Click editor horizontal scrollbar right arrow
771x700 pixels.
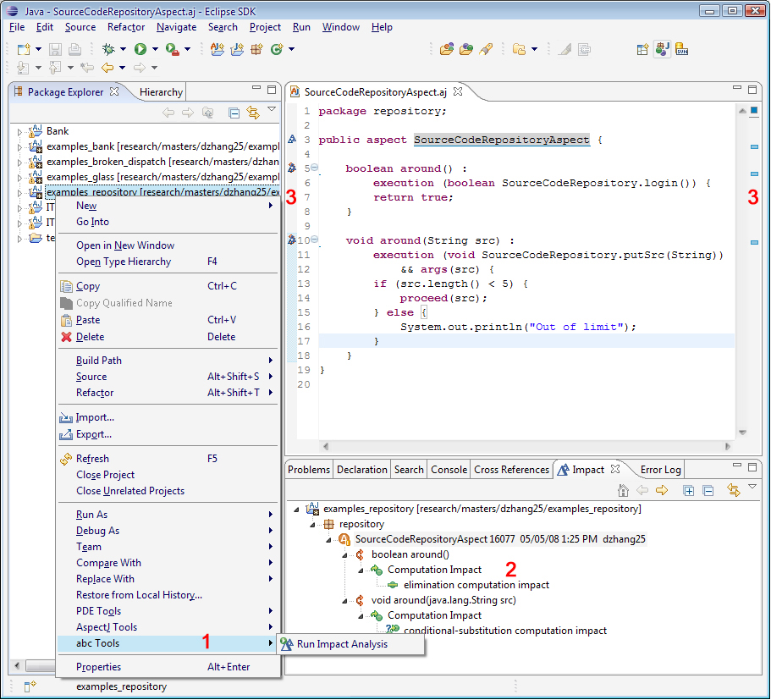point(728,447)
